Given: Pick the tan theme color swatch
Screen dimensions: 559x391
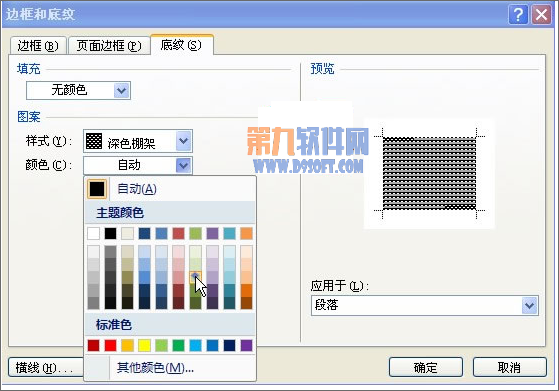Looking at the screenshot, I should click(127, 233).
